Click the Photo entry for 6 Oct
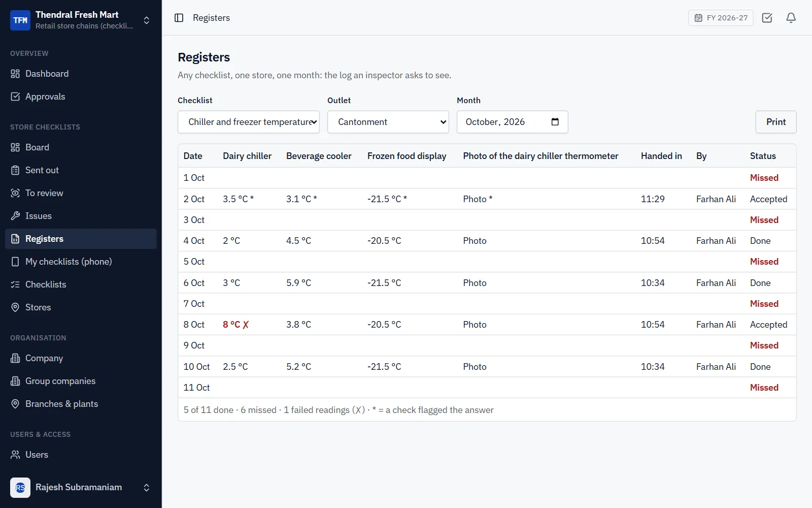This screenshot has width=812, height=508. pyautogui.click(x=475, y=283)
